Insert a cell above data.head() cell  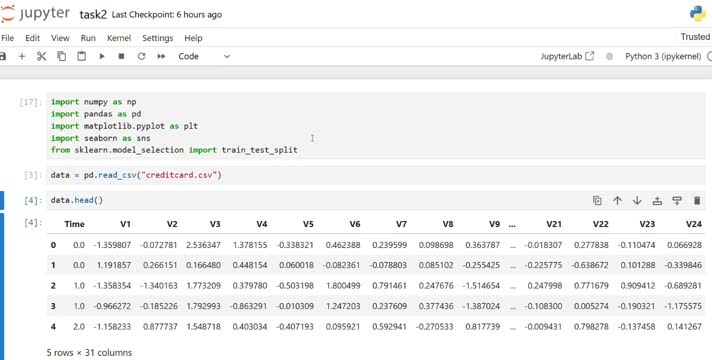657,201
